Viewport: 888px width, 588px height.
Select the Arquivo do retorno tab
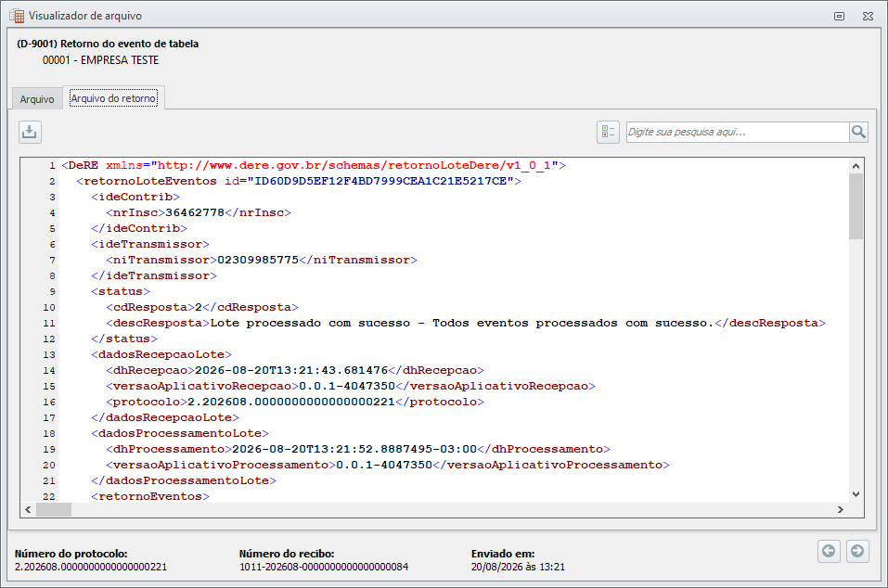pos(114,98)
